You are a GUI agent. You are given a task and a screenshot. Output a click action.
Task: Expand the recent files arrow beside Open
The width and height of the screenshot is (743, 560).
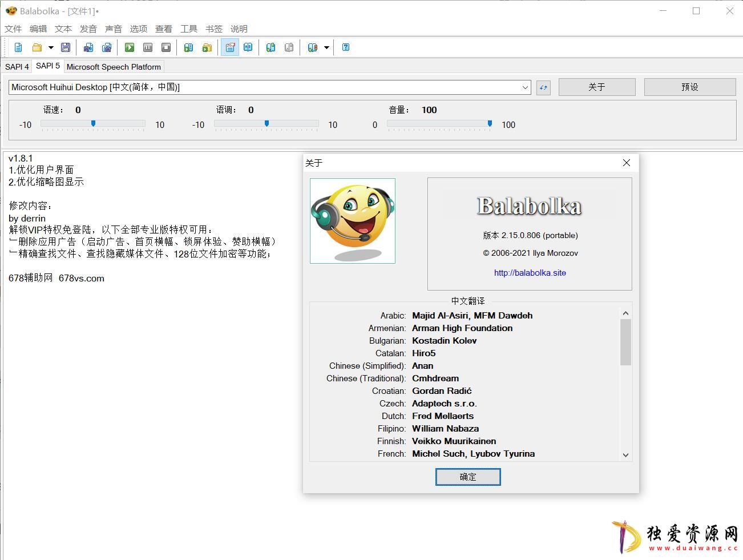[x=51, y=47]
